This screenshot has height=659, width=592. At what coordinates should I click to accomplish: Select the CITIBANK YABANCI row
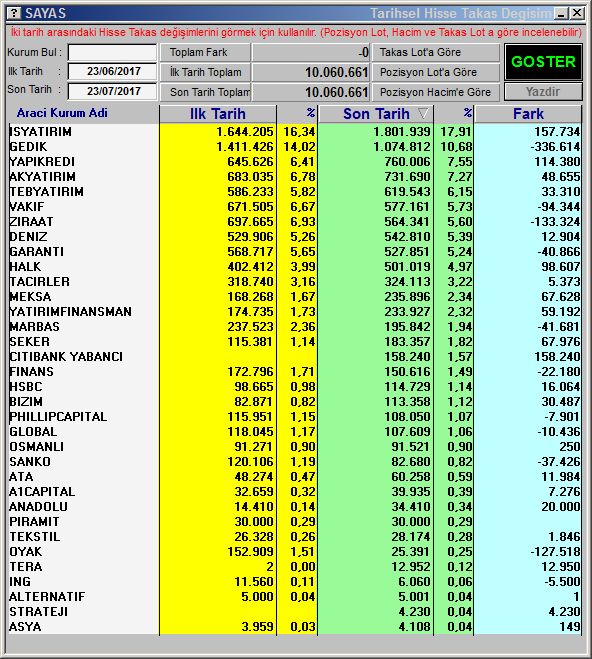(295, 356)
